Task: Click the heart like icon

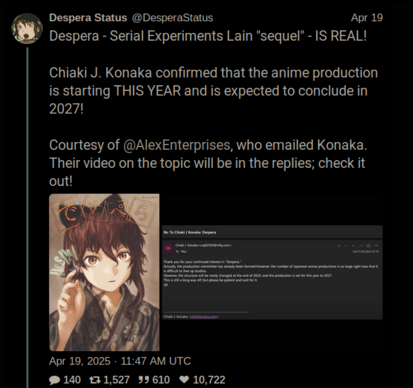Action: coord(184,380)
